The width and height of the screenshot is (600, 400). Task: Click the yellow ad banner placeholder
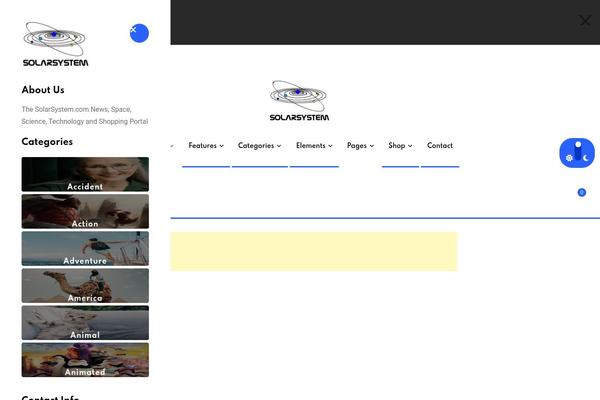314,251
